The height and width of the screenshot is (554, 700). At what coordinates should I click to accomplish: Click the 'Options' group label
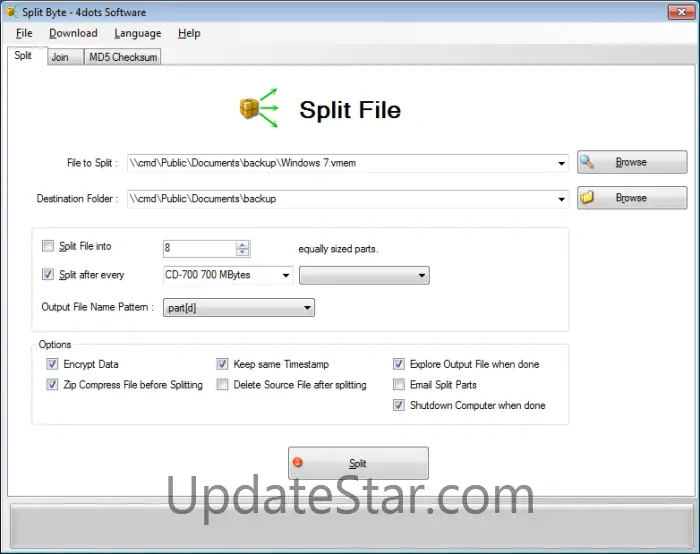tap(55, 344)
